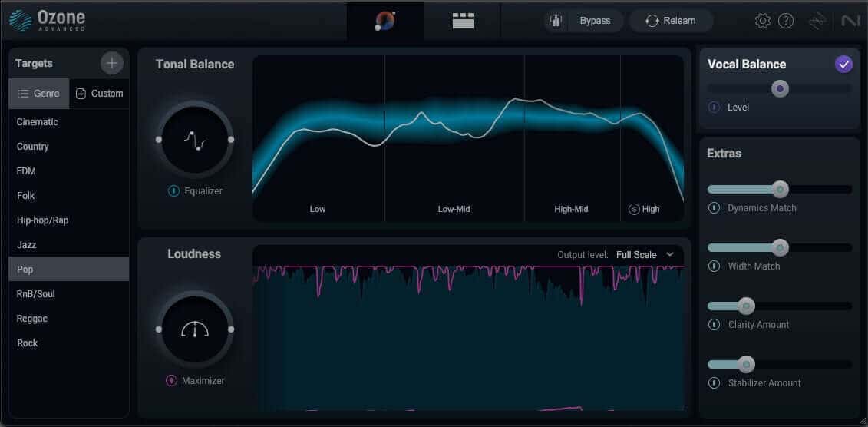Click the Native Instruments logo icon
Image resolution: width=868 pixels, height=427 pixels.
pyautogui.click(x=850, y=21)
